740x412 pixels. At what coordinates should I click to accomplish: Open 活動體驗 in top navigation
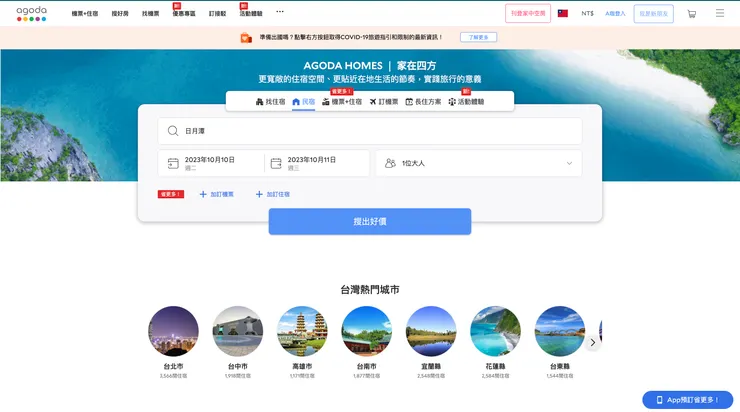251,14
